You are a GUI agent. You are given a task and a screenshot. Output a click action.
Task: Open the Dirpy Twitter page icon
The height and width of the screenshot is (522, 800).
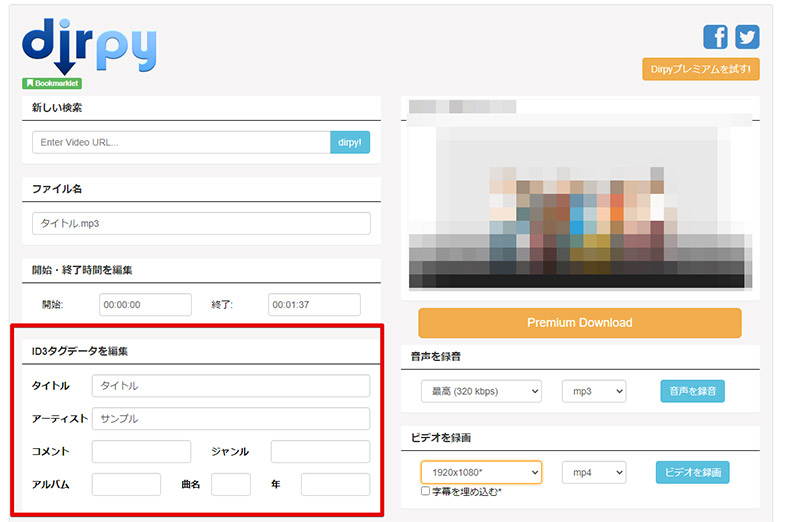point(747,37)
